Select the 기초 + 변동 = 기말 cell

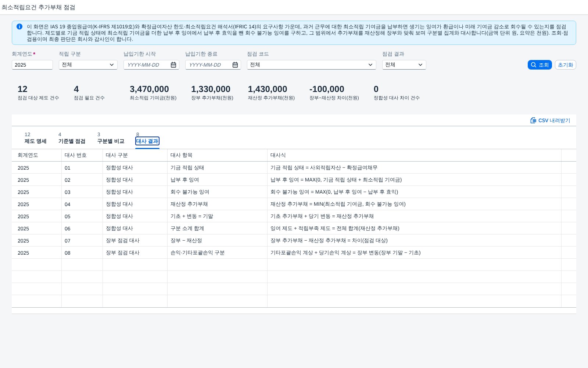point(218,216)
